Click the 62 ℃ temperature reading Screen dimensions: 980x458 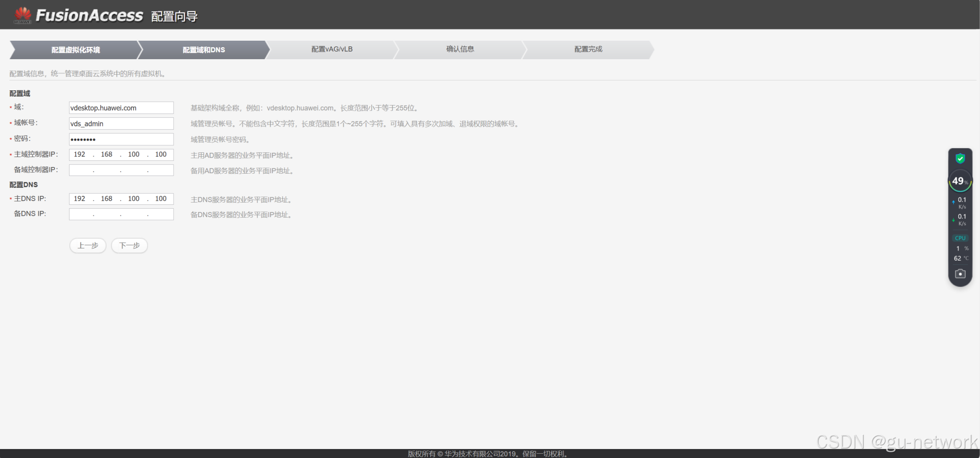[961, 258]
